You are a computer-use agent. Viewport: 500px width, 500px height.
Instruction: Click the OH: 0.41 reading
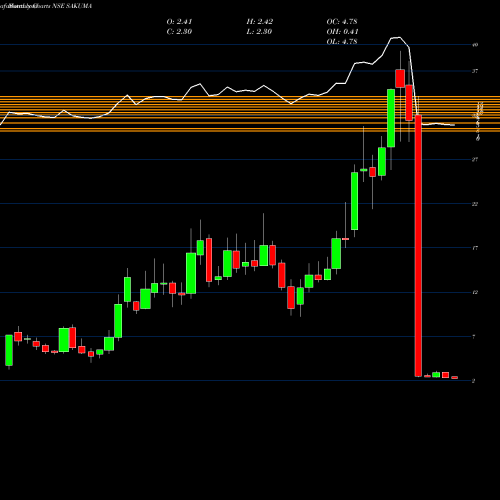[342, 32]
